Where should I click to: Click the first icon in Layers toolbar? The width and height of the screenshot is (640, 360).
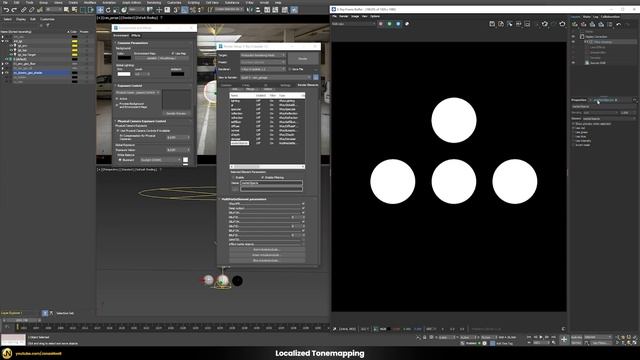click(575, 24)
